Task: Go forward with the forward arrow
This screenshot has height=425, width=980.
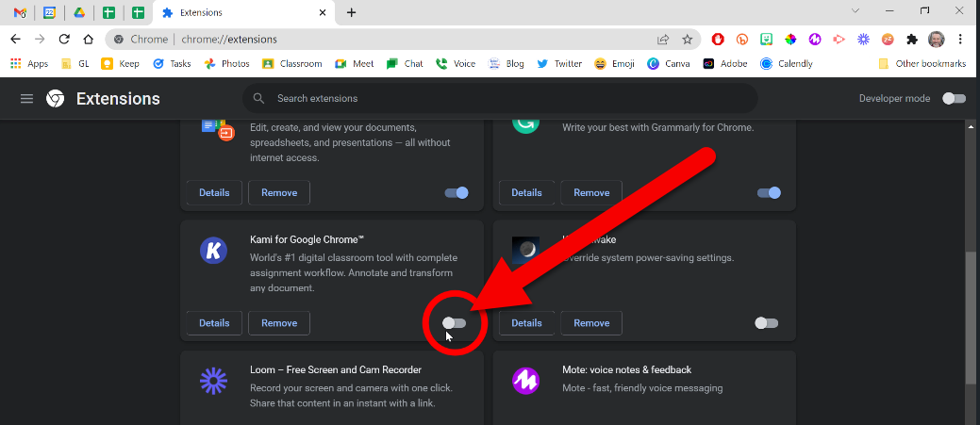Action: (40, 40)
